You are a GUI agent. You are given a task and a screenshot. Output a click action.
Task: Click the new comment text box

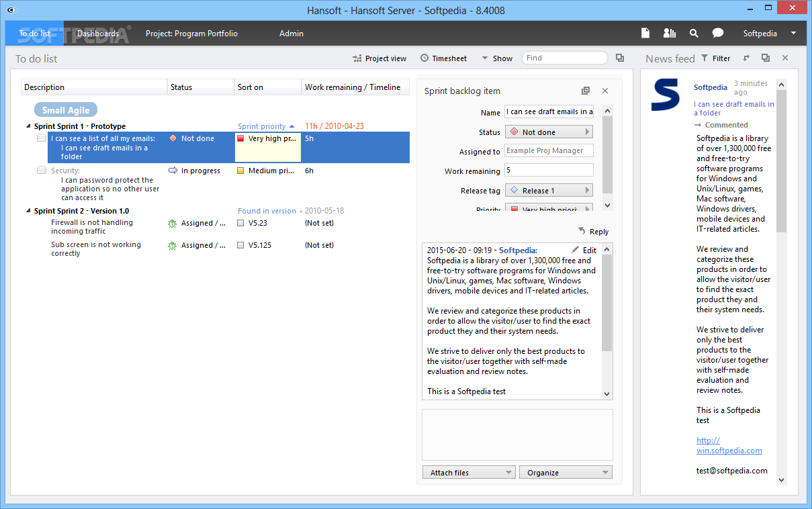(x=517, y=434)
